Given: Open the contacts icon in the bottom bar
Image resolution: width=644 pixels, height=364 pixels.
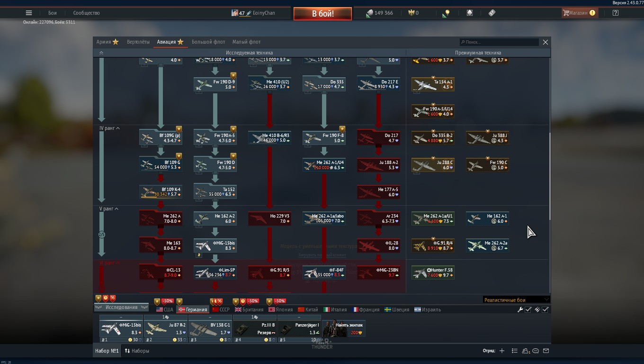Looking at the screenshot, I should click(526, 351).
